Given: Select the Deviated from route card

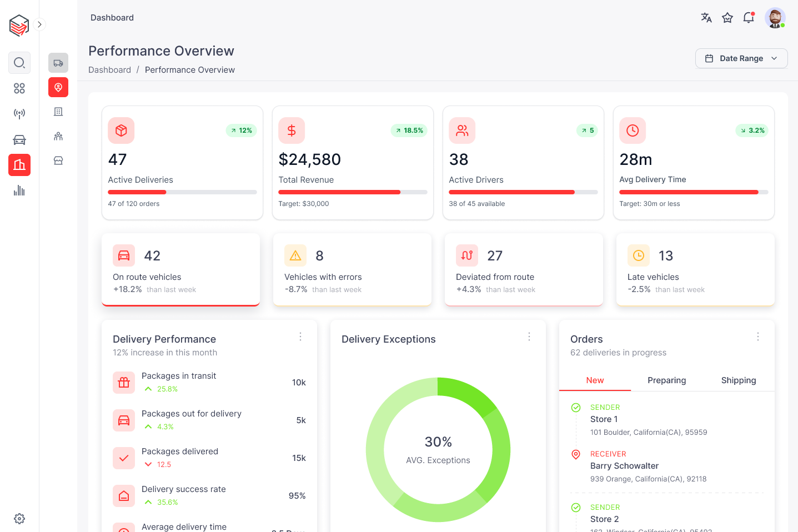Looking at the screenshot, I should [524, 269].
